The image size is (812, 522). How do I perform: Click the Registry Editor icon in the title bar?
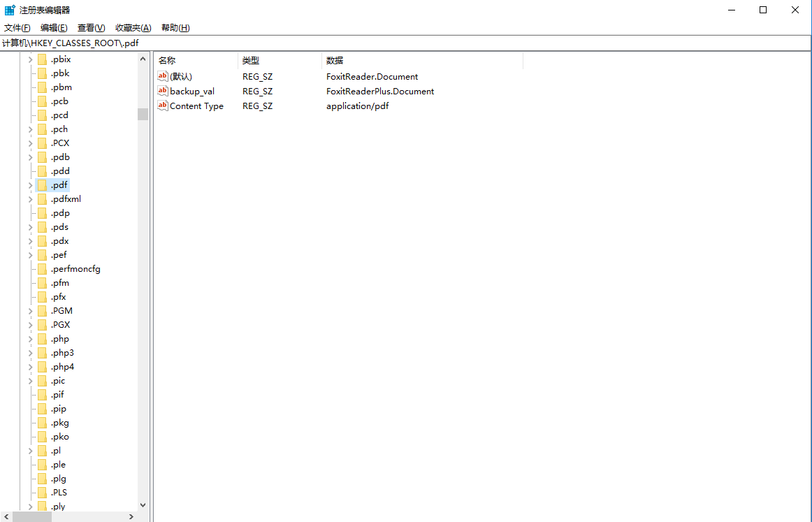point(10,10)
